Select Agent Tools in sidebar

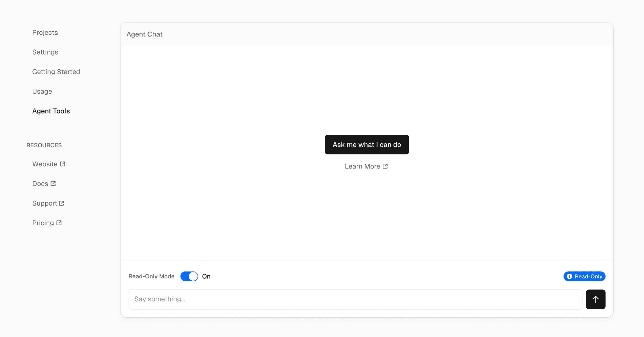(51, 111)
